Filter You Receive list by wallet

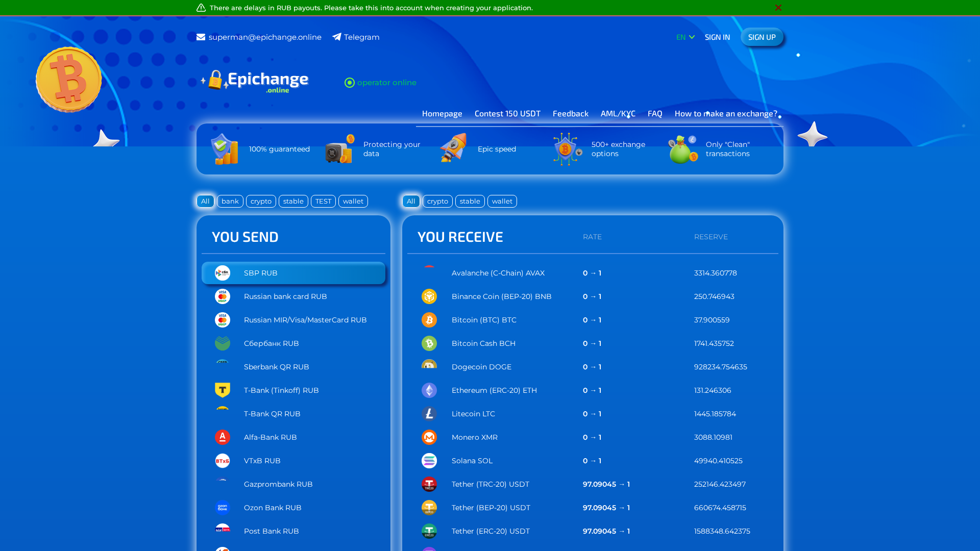click(502, 201)
